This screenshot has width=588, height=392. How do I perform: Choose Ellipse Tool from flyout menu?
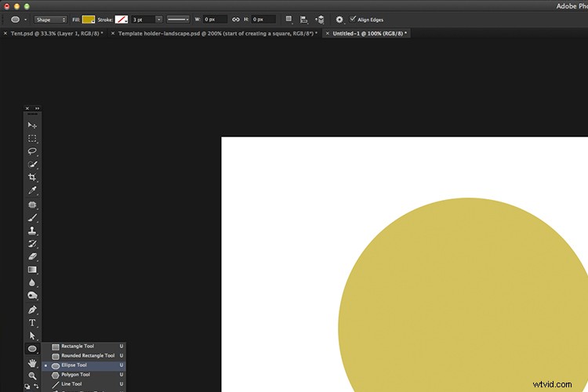pos(84,365)
